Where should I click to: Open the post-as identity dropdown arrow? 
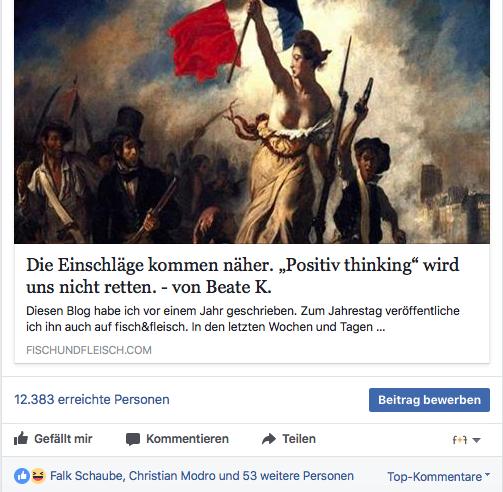click(x=477, y=440)
